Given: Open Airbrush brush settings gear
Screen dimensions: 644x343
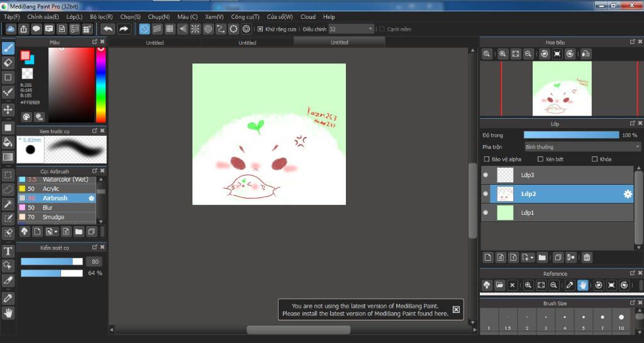Looking at the screenshot, I should [91, 198].
